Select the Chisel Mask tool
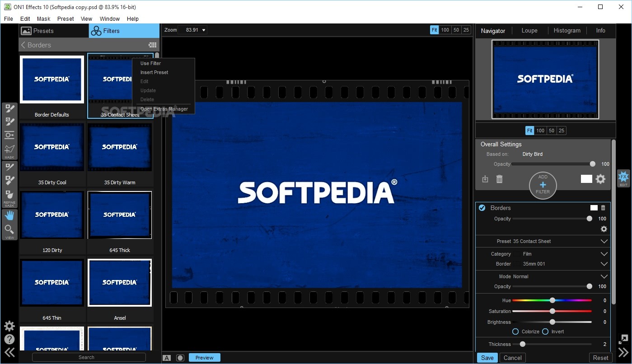Image resolution: width=632 pixels, height=364 pixels. click(9, 181)
